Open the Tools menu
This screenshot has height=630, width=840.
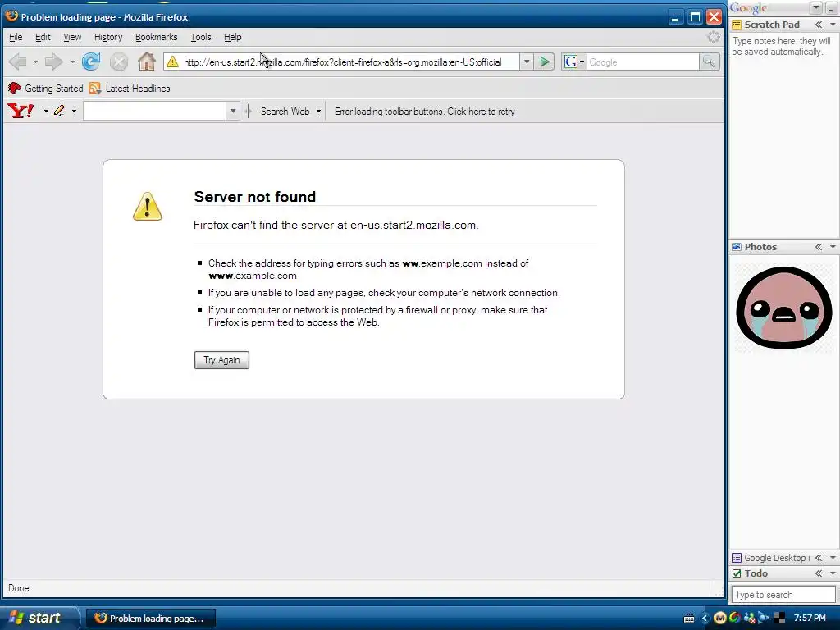pyautogui.click(x=201, y=37)
